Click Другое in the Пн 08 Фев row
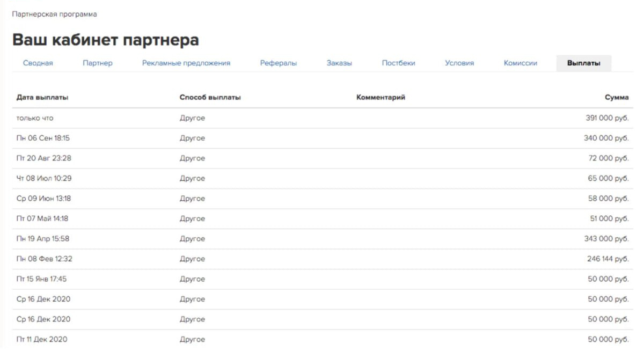The image size is (644, 351). (x=192, y=259)
